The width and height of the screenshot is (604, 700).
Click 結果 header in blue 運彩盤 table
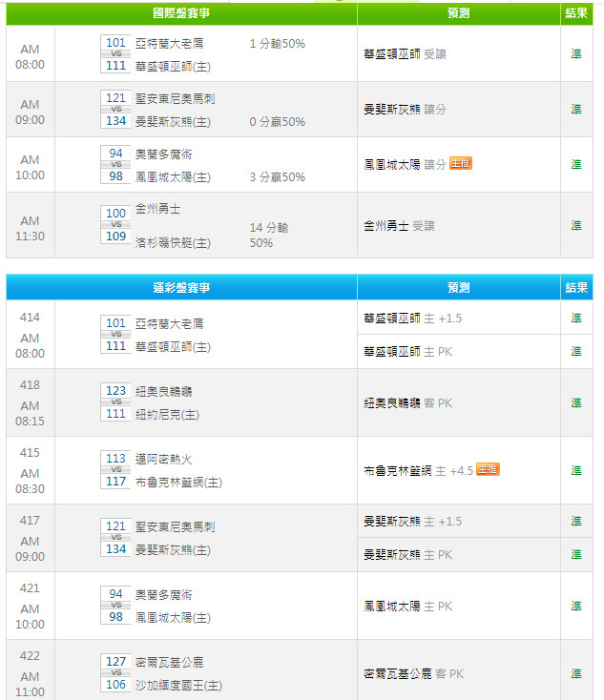576,287
